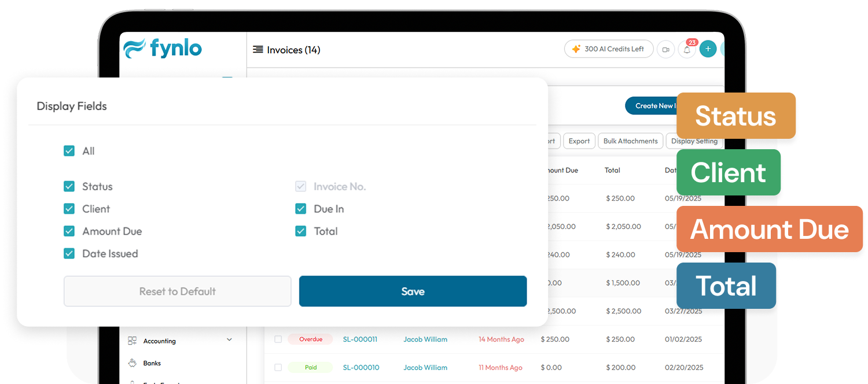The image size is (868, 384).
Task: Click the Accounting grid icon in sidebar
Action: click(x=133, y=341)
